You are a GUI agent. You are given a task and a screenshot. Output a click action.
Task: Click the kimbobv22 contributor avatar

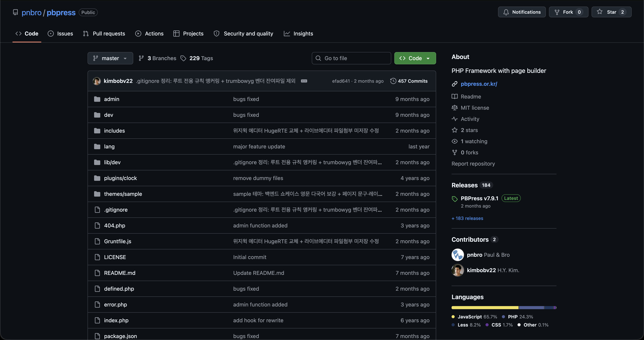[x=458, y=270]
